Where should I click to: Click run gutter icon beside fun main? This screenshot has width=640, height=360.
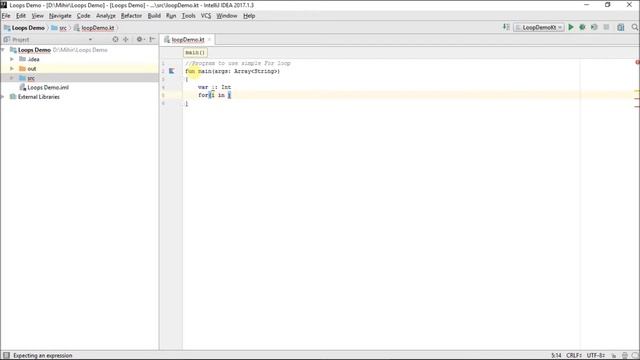pos(172,71)
